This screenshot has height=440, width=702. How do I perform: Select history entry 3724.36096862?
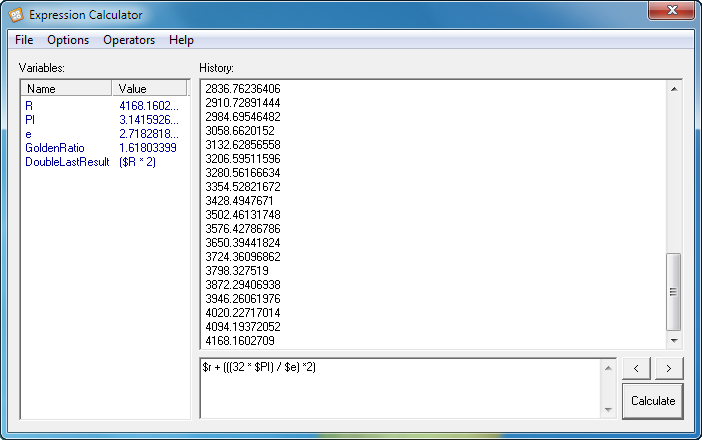coord(243,256)
